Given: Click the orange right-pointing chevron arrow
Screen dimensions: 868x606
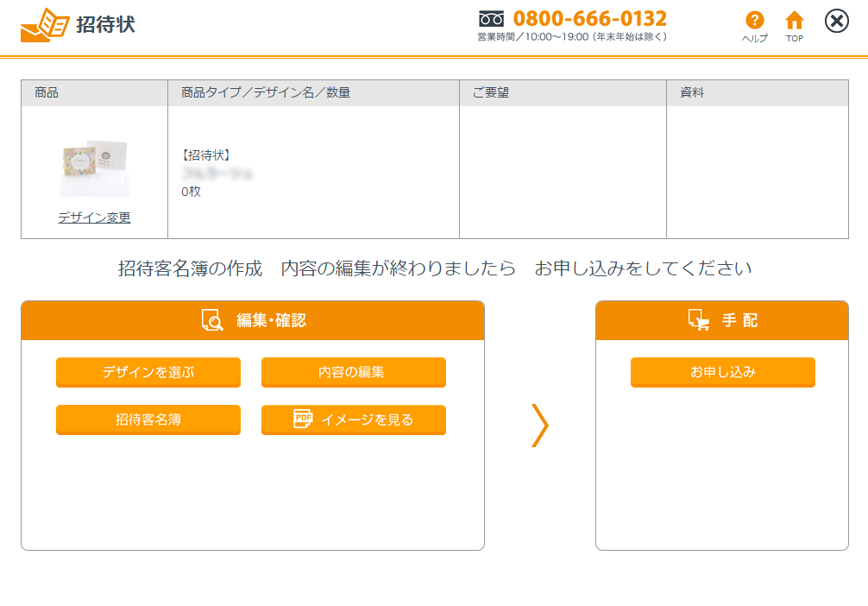Looking at the screenshot, I should coord(540,425).
